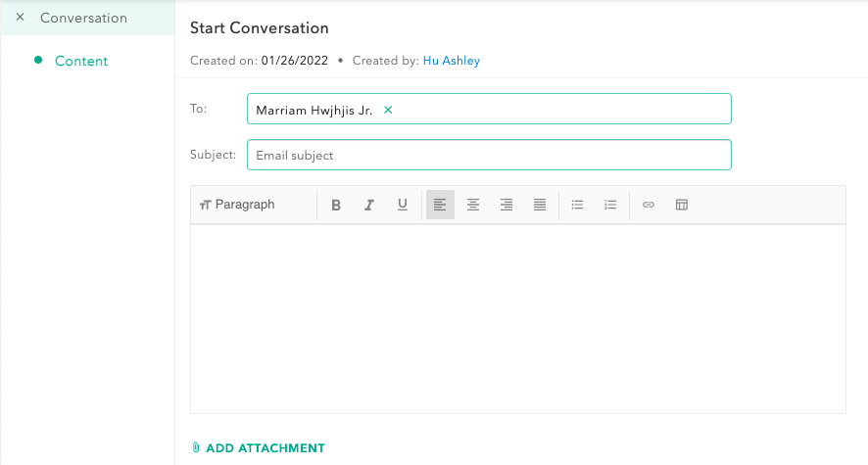
Task: Click ADD ATTACHMENT button
Action: 258,448
